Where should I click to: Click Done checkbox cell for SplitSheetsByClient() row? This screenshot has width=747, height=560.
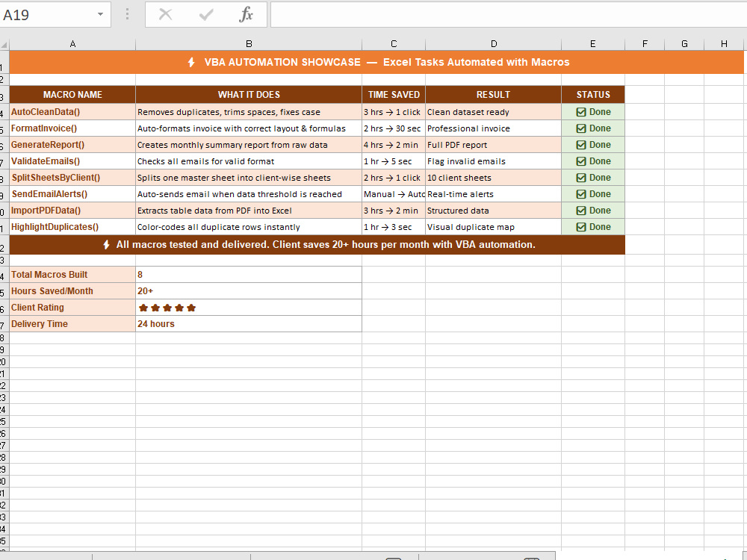click(593, 178)
